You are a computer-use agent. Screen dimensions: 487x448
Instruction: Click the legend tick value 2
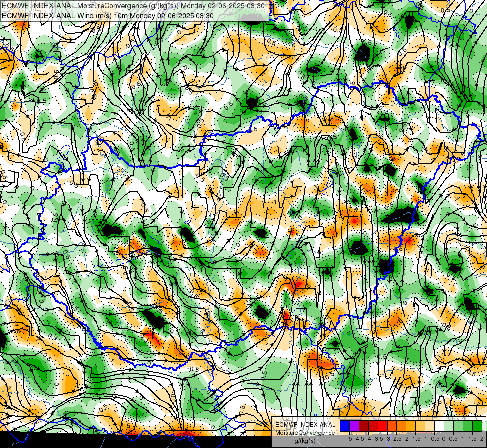click(482, 439)
